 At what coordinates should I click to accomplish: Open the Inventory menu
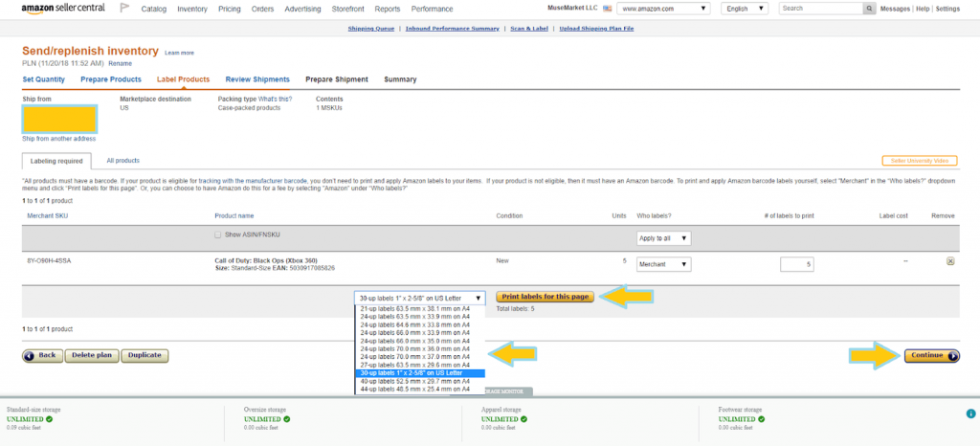(x=191, y=10)
